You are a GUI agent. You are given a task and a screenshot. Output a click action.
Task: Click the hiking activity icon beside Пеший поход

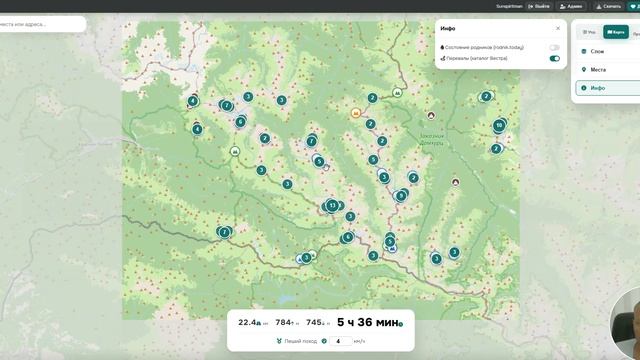click(279, 341)
